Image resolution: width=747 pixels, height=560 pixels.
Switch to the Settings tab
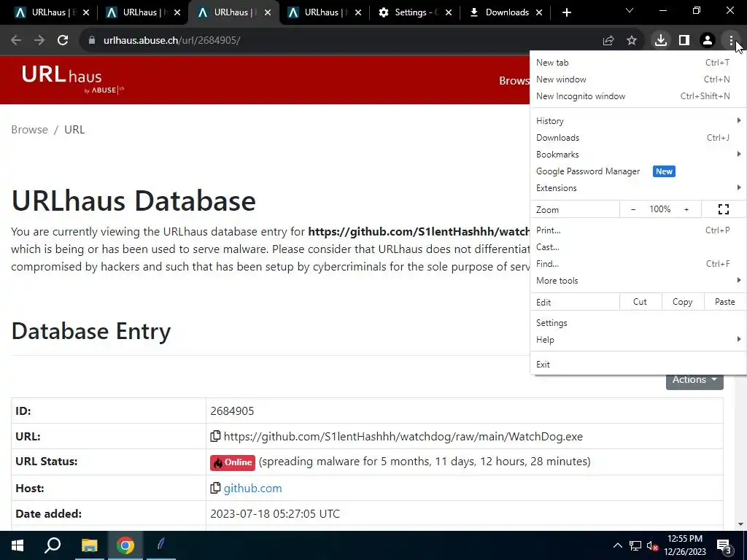414,12
